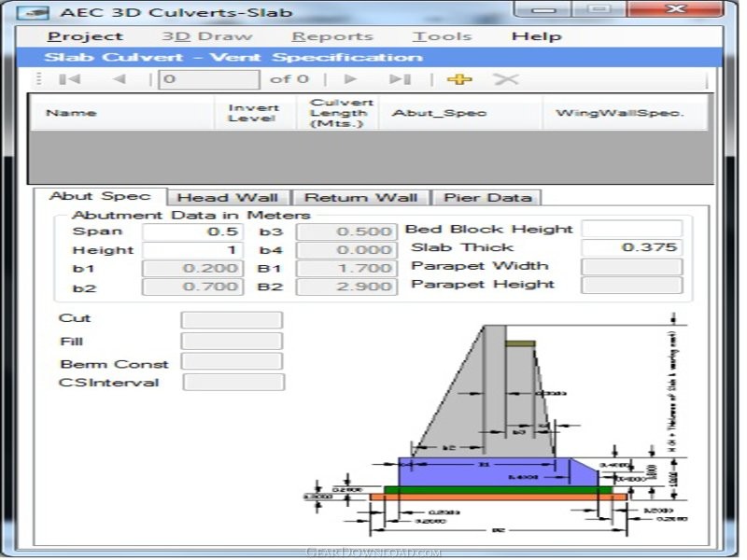Click the Parapet Height field
The width and height of the screenshot is (747, 560).
click(632, 286)
